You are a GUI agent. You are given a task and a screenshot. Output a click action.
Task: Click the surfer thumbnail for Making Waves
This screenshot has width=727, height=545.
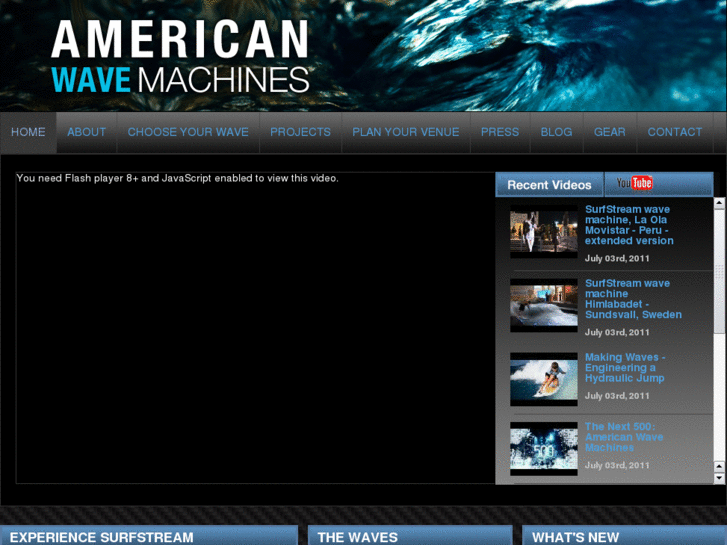tap(544, 379)
